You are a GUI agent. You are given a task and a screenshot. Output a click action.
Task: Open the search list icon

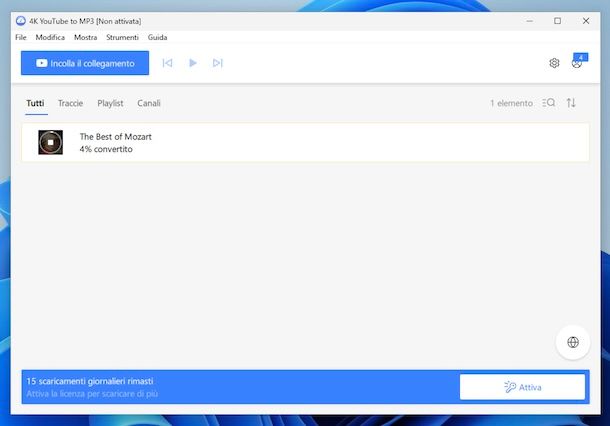click(549, 103)
